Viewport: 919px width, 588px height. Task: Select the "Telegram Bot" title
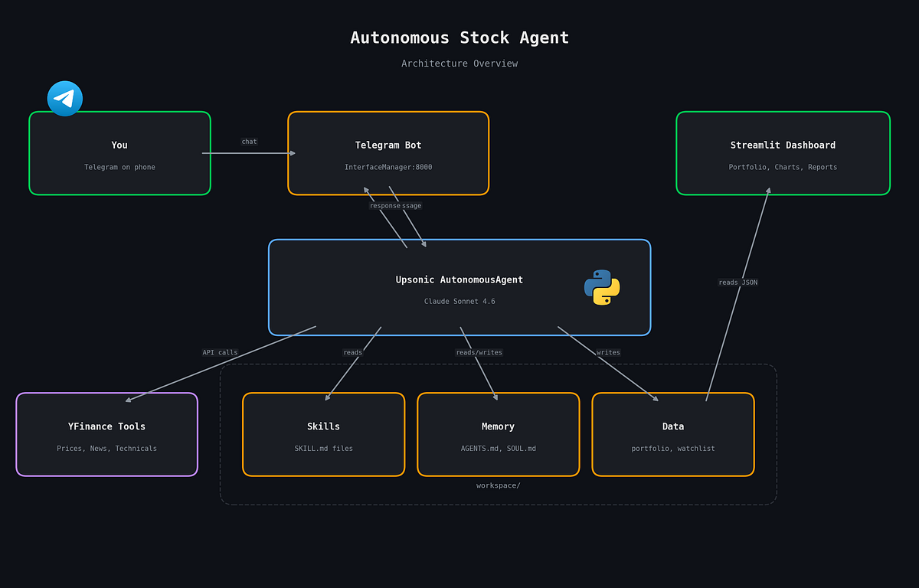pyautogui.click(x=388, y=145)
